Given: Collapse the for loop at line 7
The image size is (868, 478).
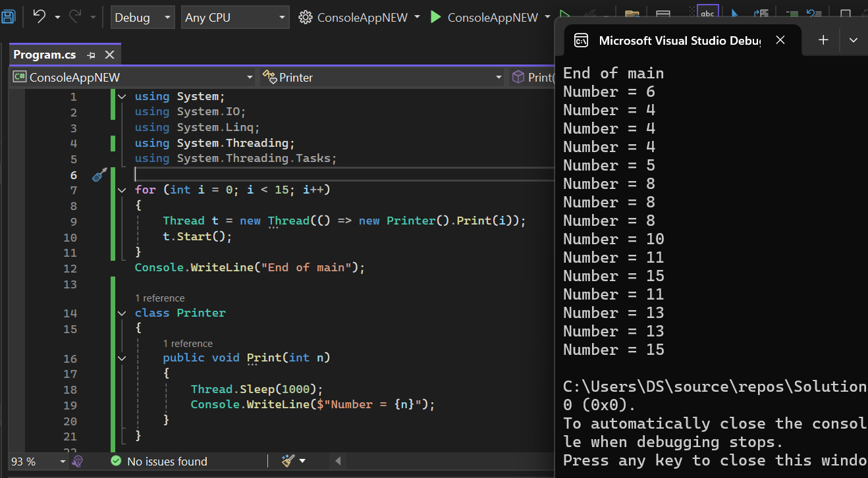Looking at the screenshot, I should pos(122,190).
